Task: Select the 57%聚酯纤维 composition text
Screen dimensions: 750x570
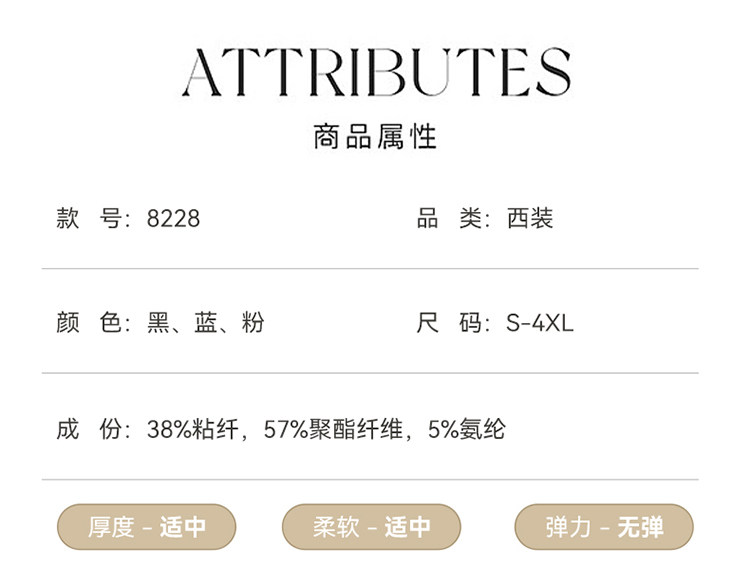Action: coord(333,430)
